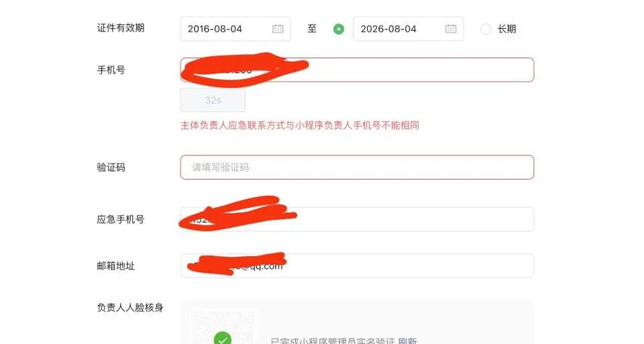Click the 应急手机号 field label
The image size is (644, 344).
121,220
